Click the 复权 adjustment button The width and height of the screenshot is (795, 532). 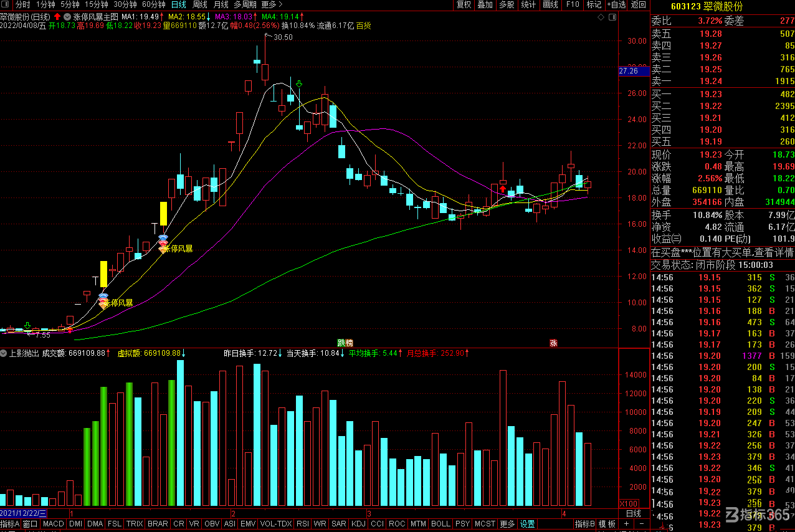click(464, 4)
